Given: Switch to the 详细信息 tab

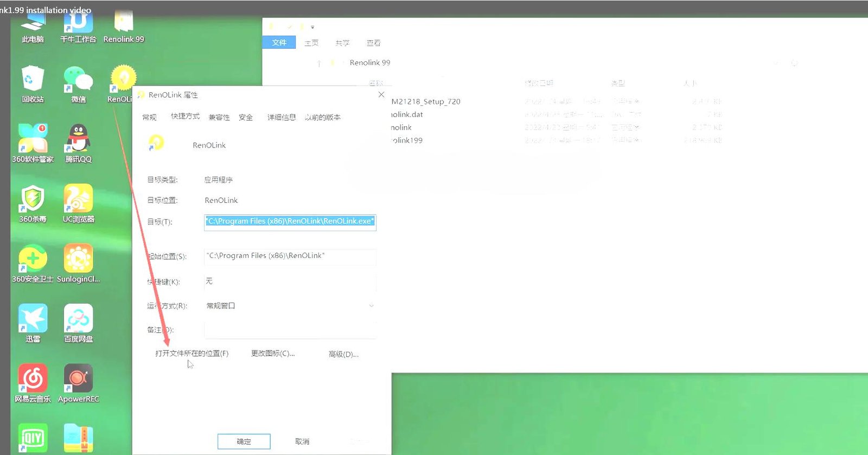Looking at the screenshot, I should click(282, 117).
